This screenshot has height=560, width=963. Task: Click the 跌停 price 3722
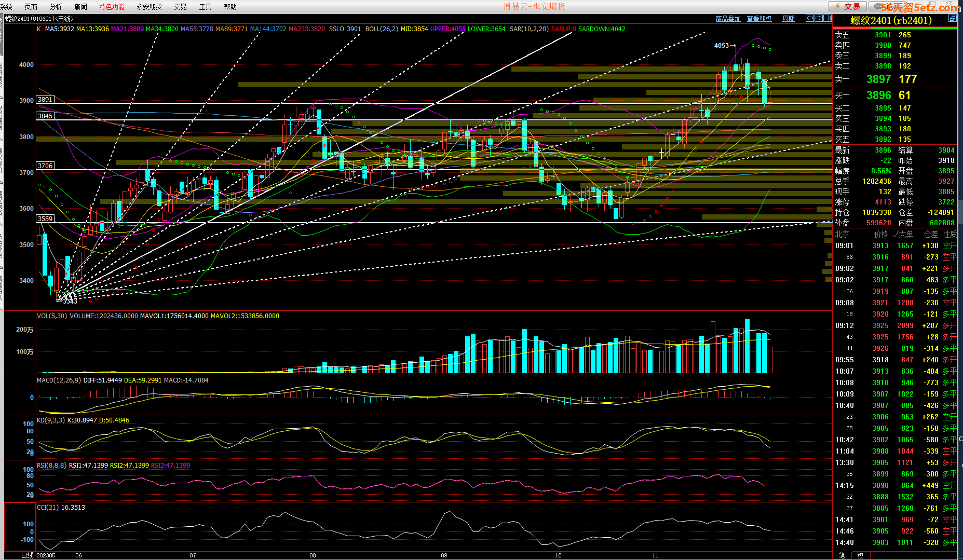946,202
